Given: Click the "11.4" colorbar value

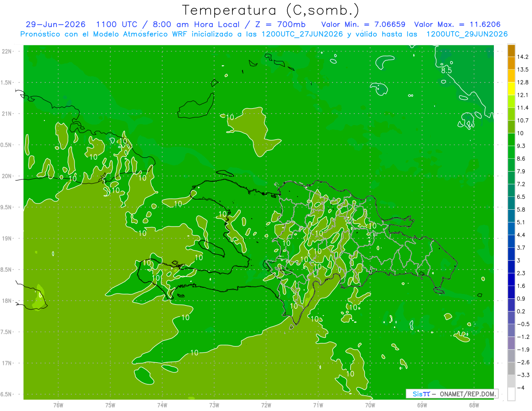Looking at the screenshot, I should point(523,108).
